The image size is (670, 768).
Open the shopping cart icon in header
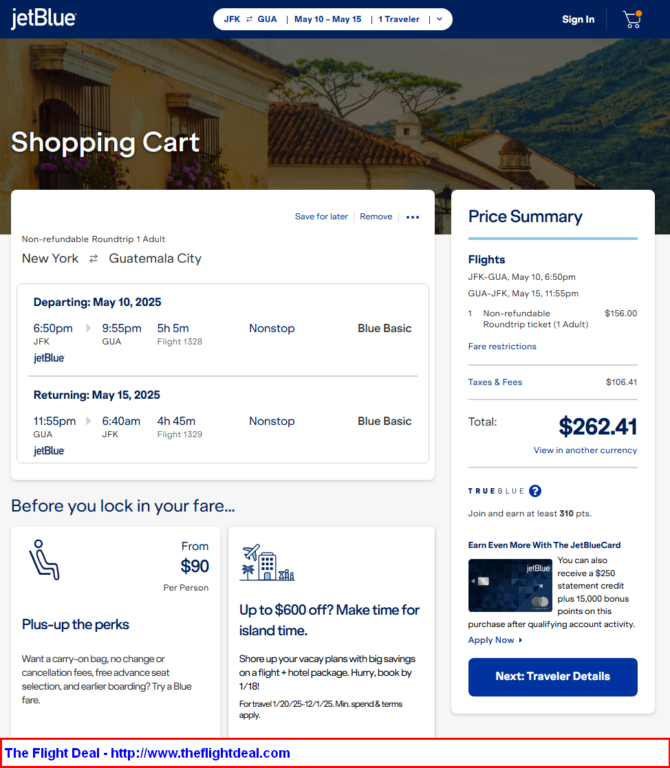tap(631, 19)
